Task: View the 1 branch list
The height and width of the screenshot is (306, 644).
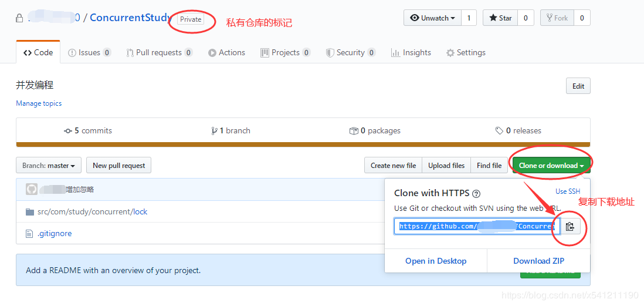Action: point(231,131)
